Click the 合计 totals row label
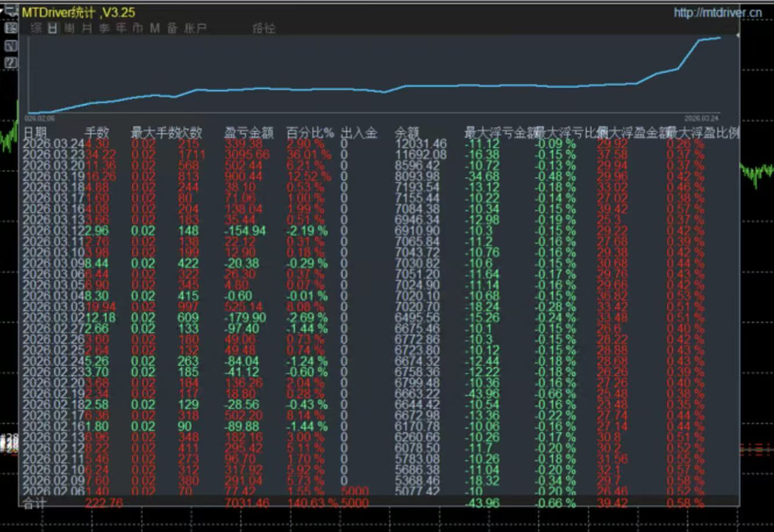This screenshot has height=532, width=774. click(x=34, y=503)
